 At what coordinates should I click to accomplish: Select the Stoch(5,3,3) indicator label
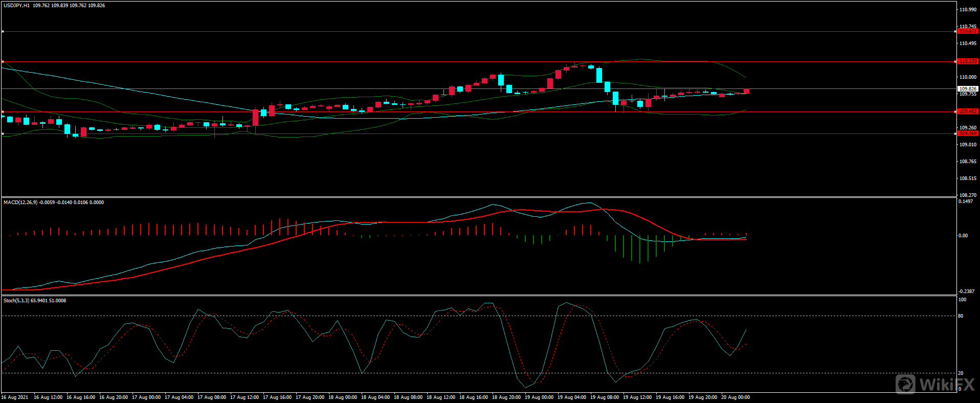coord(16,301)
